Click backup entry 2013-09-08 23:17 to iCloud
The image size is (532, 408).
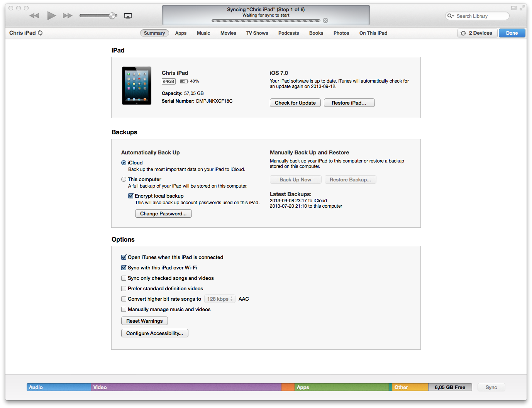298,201
